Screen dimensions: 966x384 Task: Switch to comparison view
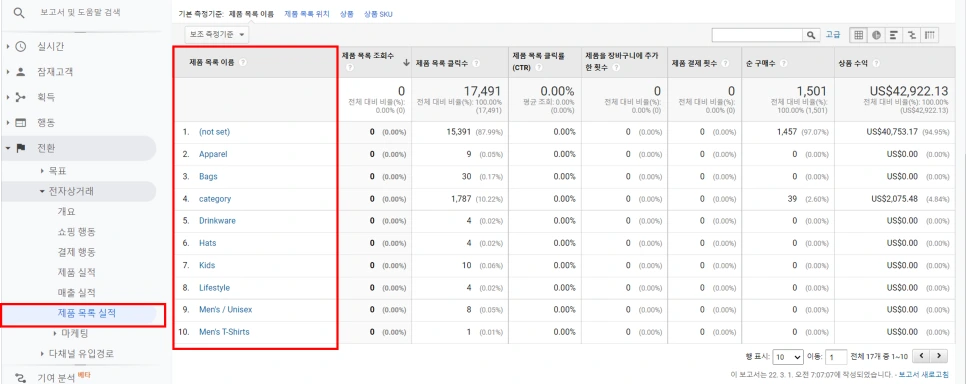coord(911,35)
